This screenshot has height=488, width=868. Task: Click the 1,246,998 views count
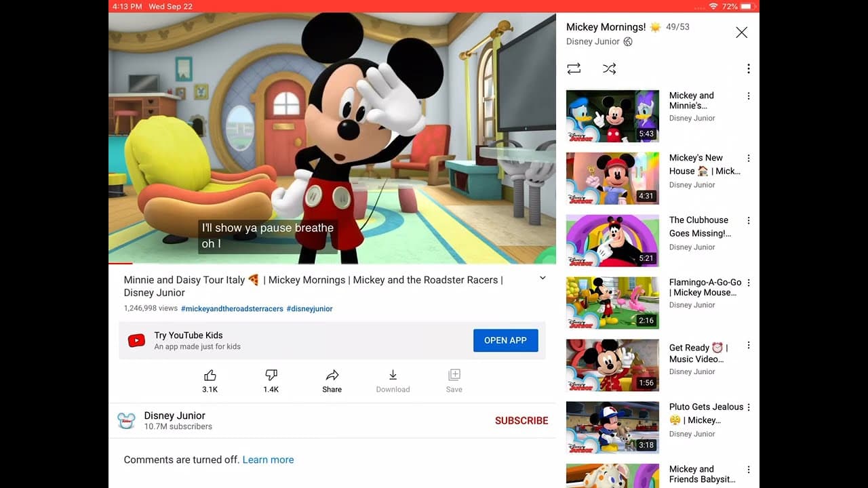click(x=151, y=308)
